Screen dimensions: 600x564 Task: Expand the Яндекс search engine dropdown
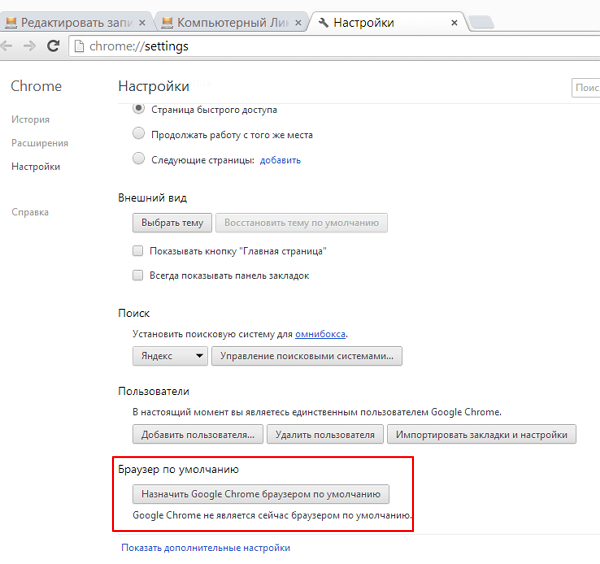point(170,356)
